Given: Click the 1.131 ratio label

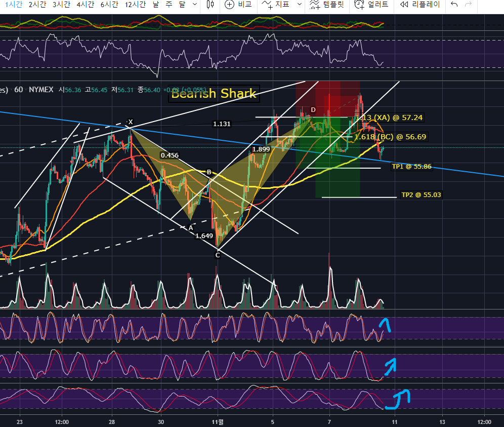Looking at the screenshot, I should coord(222,124).
